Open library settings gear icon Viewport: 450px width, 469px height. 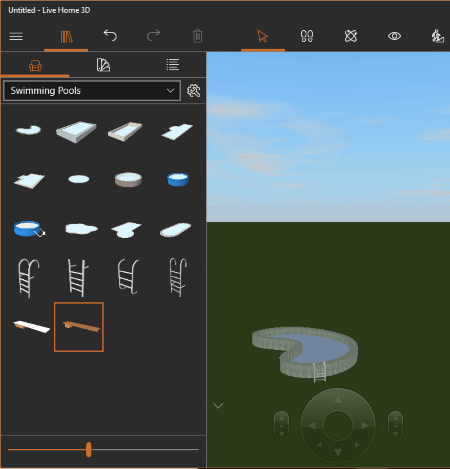point(194,91)
